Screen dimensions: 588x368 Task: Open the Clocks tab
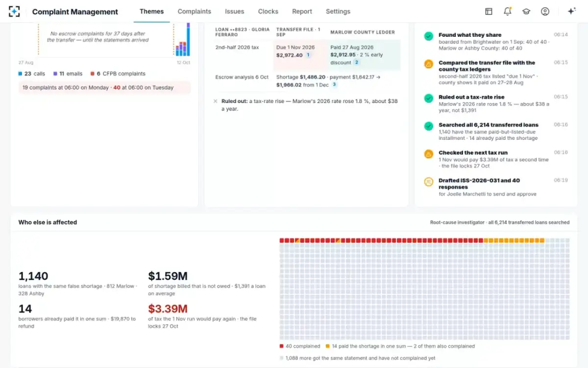pos(268,11)
